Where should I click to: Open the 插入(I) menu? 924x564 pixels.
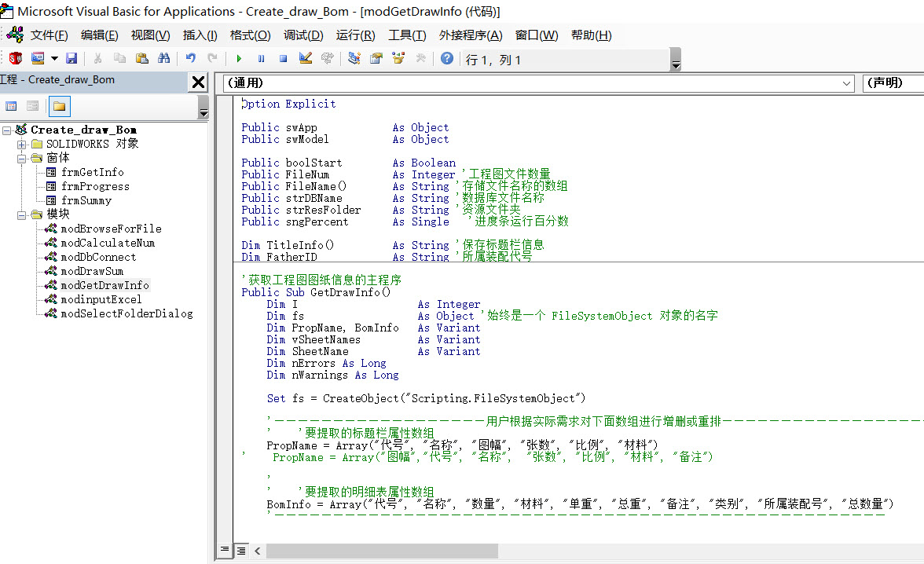[200, 35]
